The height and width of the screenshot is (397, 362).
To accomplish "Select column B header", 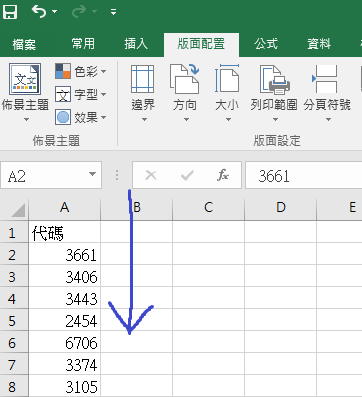I will point(137,208).
